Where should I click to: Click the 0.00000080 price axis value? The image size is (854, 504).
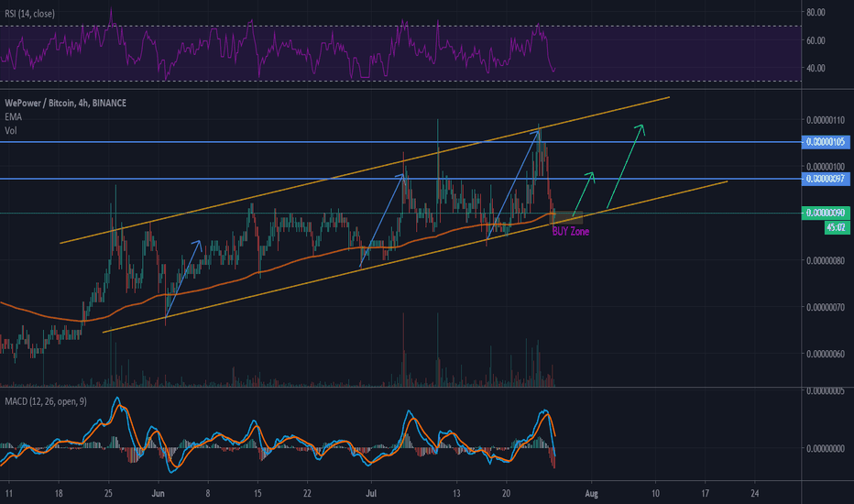coord(826,260)
